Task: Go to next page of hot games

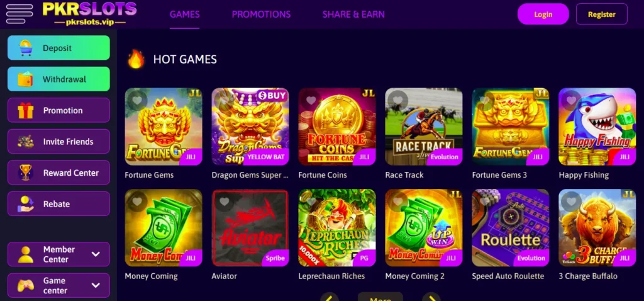Action: click(431, 297)
